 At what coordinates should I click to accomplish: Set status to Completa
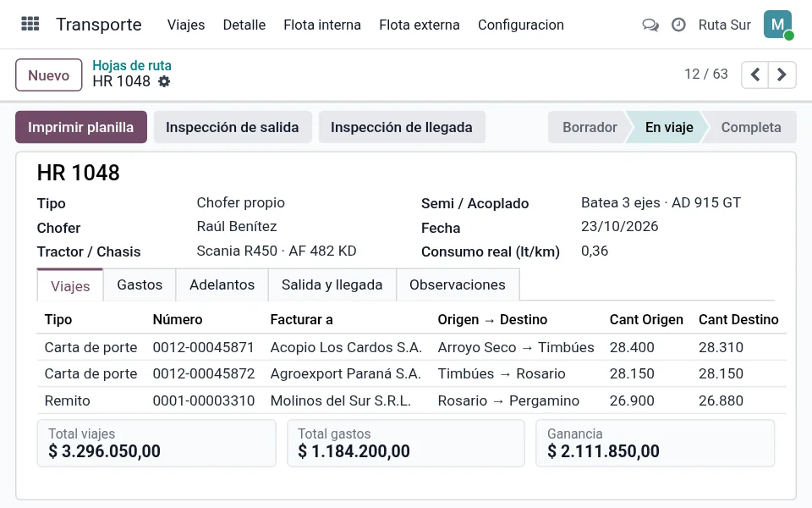tap(751, 127)
